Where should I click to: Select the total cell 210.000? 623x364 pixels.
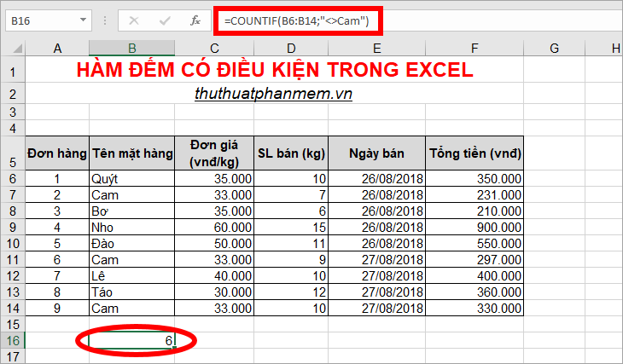pyautogui.click(x=475, y=211)
